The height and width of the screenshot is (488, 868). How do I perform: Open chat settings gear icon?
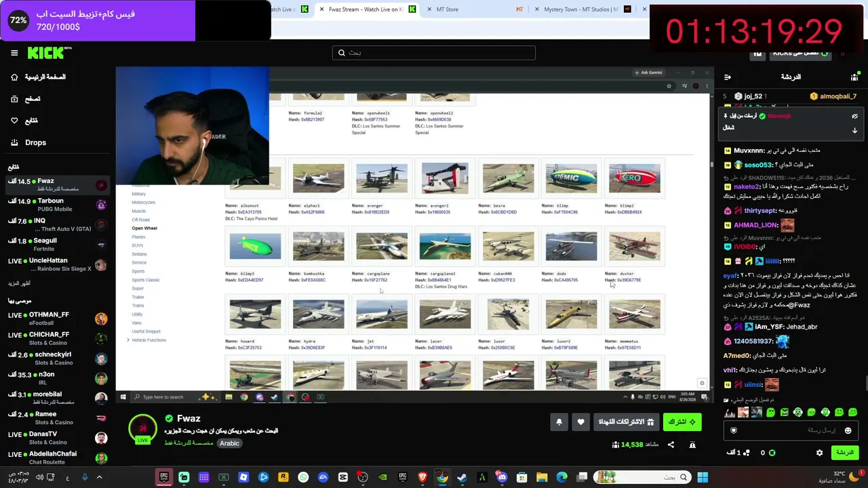819,453
